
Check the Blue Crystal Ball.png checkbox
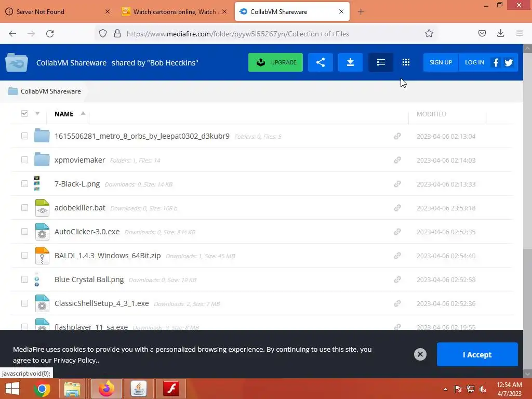point(24,279)
